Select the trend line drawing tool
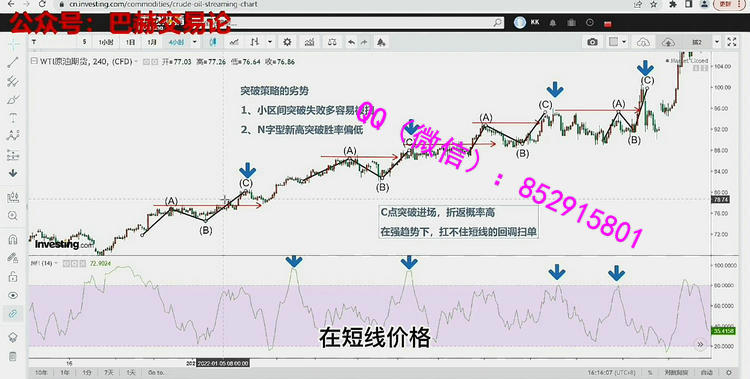The image size is (750, 379). pos(13,62)
